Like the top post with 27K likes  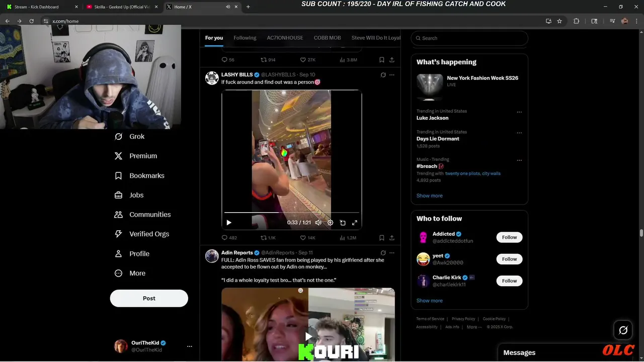(307, 60)
